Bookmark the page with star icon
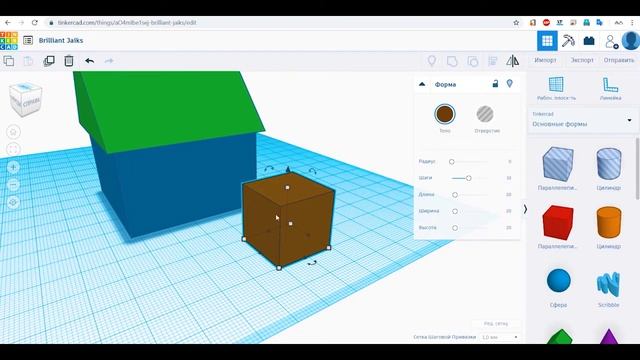Screen dimensions: 640x360 [516, 22]
